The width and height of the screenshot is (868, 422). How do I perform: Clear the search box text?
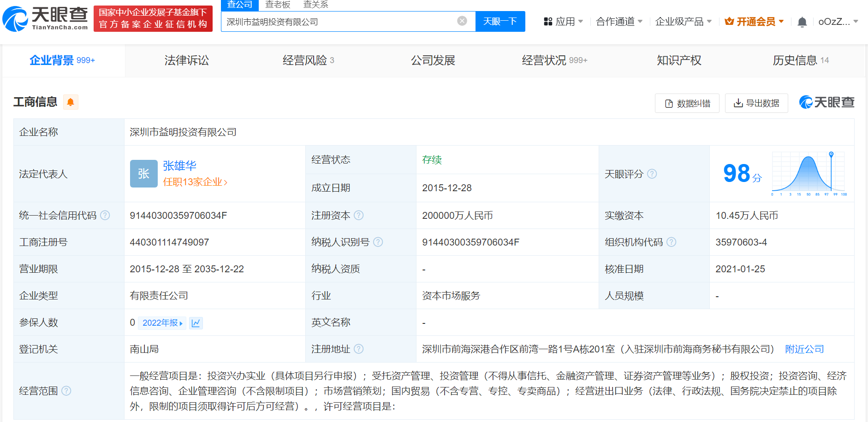click(462, 21)
